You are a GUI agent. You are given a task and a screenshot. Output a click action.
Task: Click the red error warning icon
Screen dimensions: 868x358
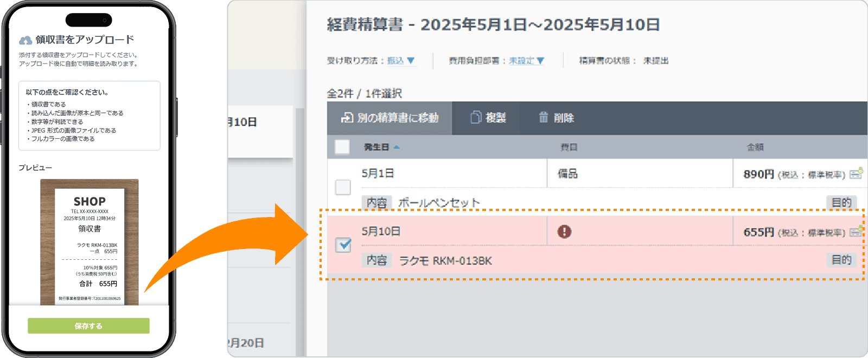(x=564, y=232)
